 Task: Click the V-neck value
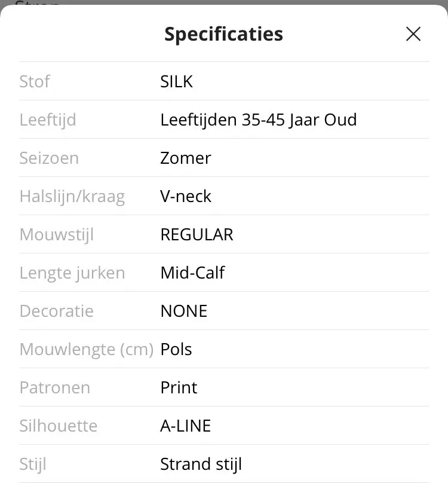click(x=186, y=196)
